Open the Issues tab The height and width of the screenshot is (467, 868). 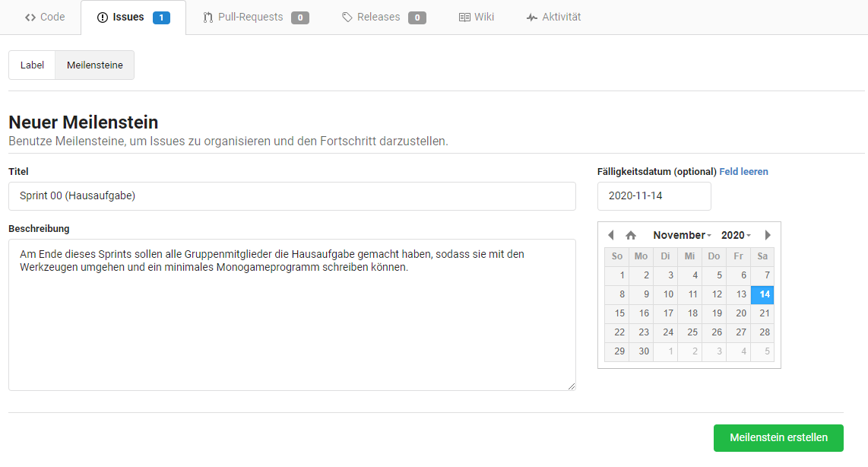pos(128,17)
